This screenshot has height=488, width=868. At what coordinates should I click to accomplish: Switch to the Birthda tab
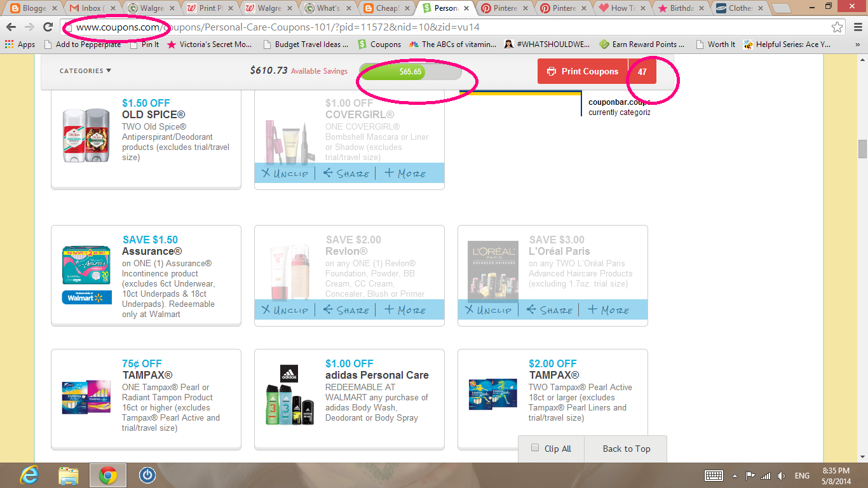coord(681,8)
